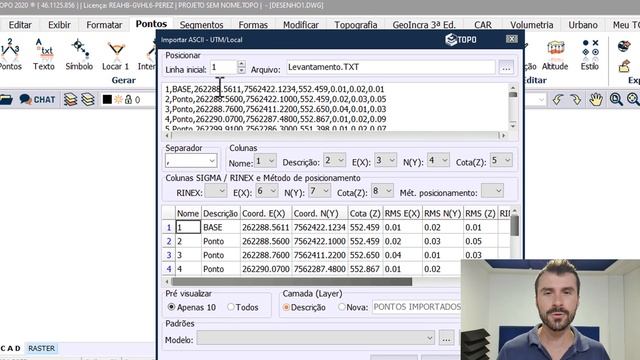The height and width of the screenshot is (360, 640).
Task: Open the Formatar menu
Action: click(104, 25)
